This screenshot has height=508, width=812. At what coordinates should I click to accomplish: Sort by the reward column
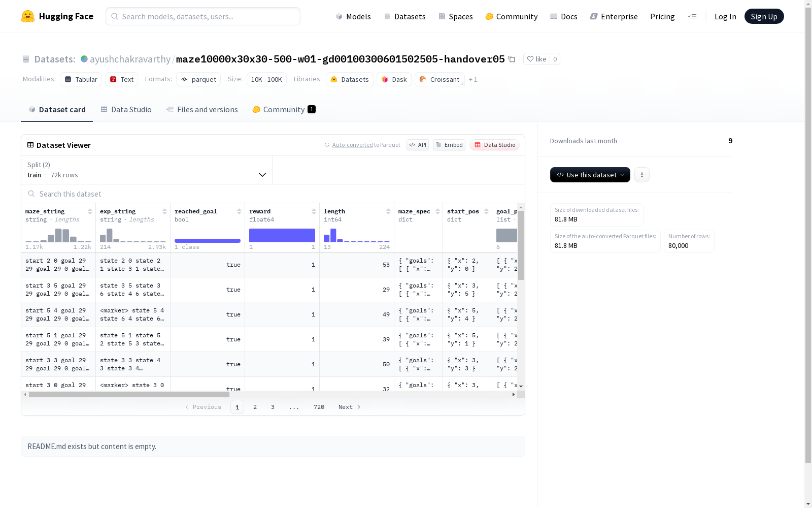[x=314, y=211]
